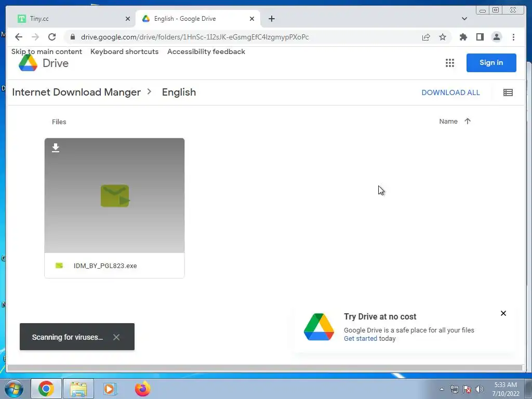Click the Drive logo in promo banner
The width and height of the screenshot is (532, 399).
[319, 327]
